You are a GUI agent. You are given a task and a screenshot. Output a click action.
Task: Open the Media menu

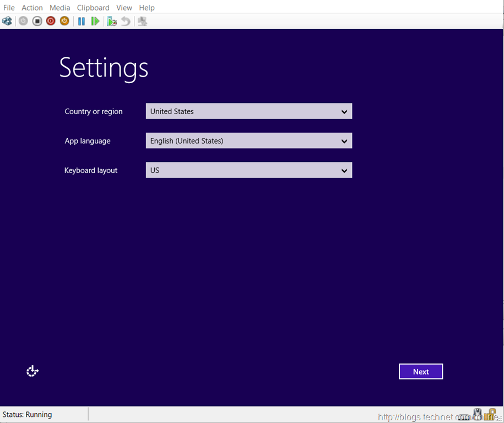point(59,8)
